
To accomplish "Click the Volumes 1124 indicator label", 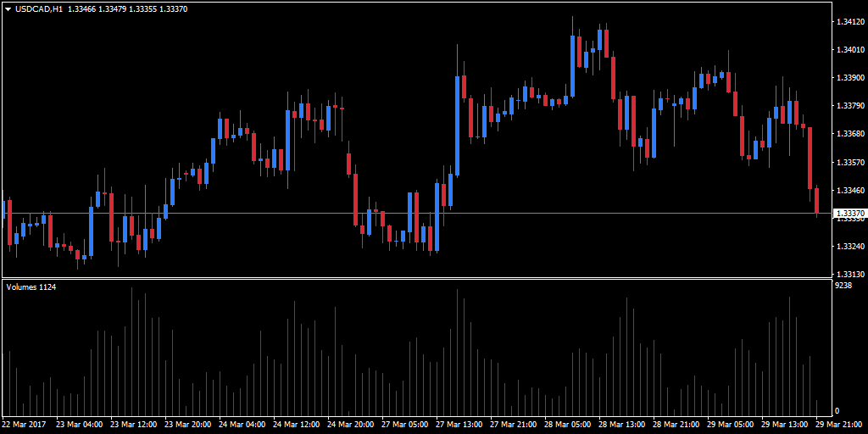I will pos(31,287).
